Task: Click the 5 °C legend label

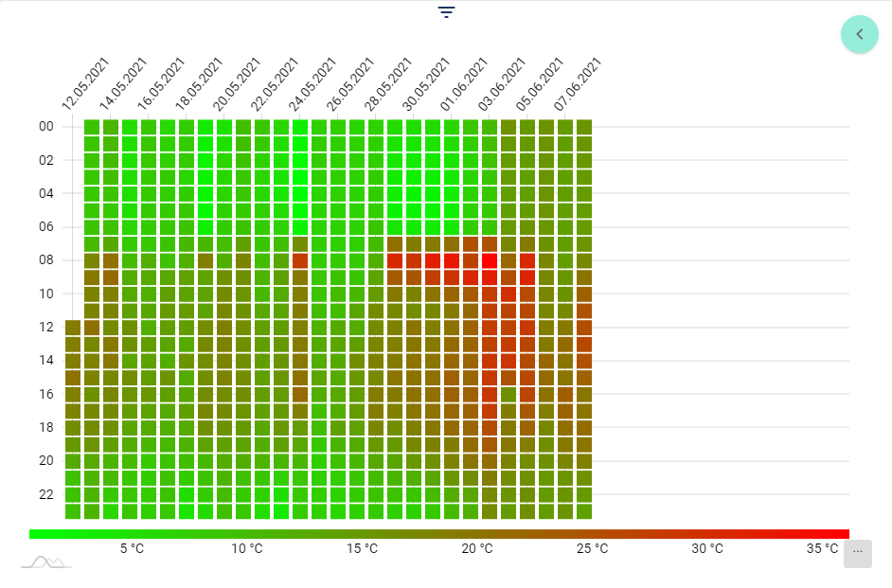Action: click(132, 549)
